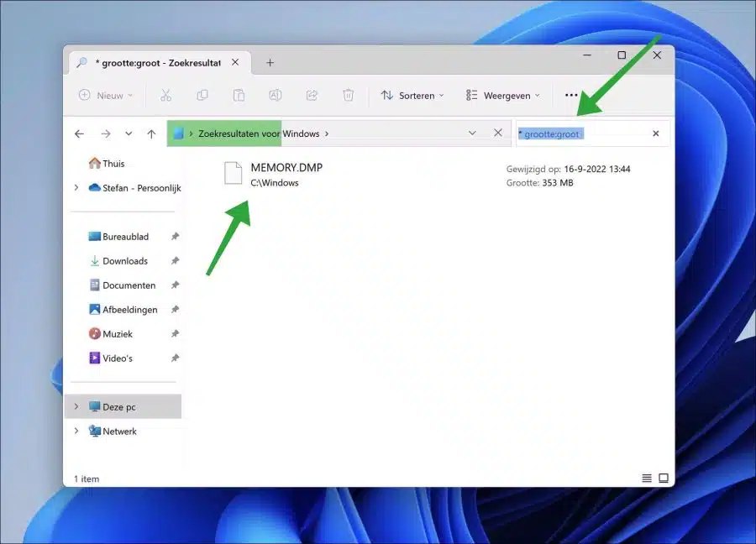756x544 pixels.
Task: Click the pin icon next to Documenten
Action: [x=175, y=285]
